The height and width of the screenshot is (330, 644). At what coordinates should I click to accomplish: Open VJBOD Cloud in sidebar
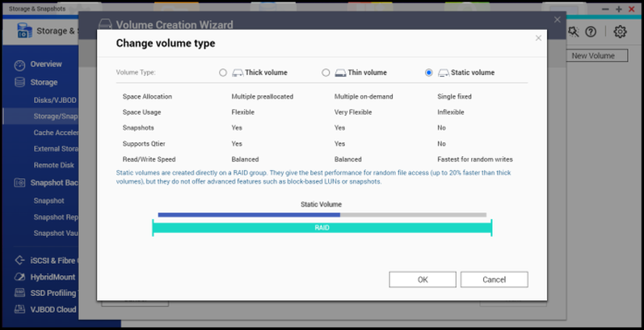click(x=53, y=310)
